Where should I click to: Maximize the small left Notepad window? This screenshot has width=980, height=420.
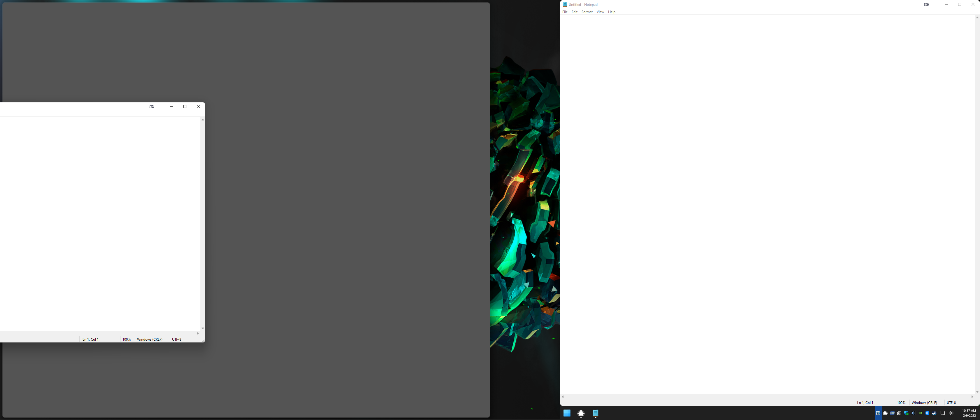[185, 106]
